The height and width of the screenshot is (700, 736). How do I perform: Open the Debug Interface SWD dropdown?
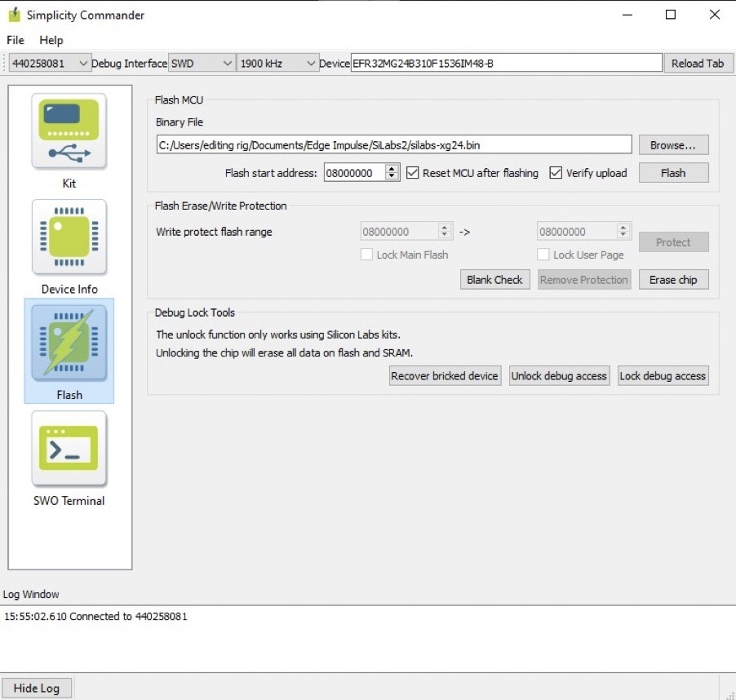pyautogui.click(x=202, y=64)
